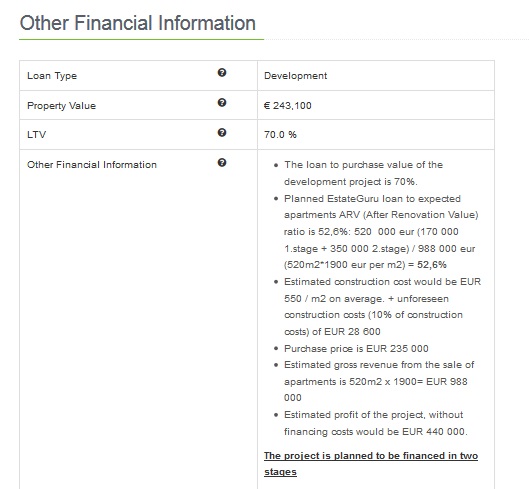Click the question mark icon beside LTV
The height and width of the screenshot is (489, 529).
pos(222,133)
